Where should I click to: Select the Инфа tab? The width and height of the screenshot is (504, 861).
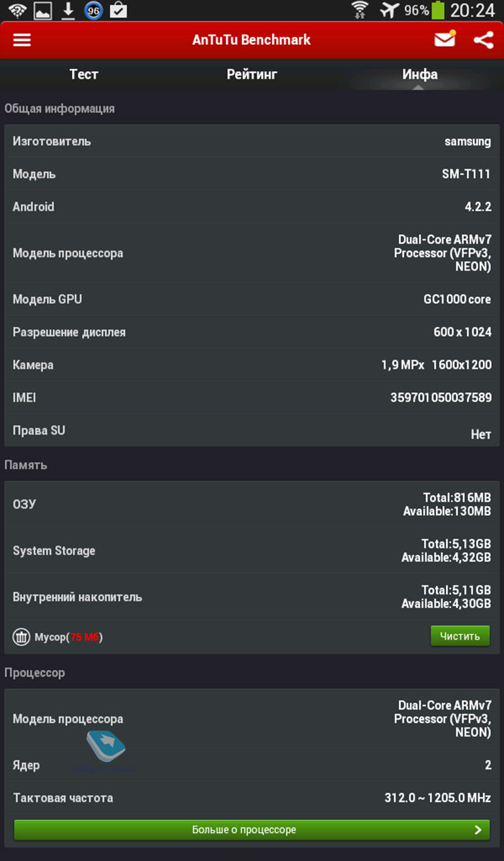pyautogui.click(x=419, y=74)
